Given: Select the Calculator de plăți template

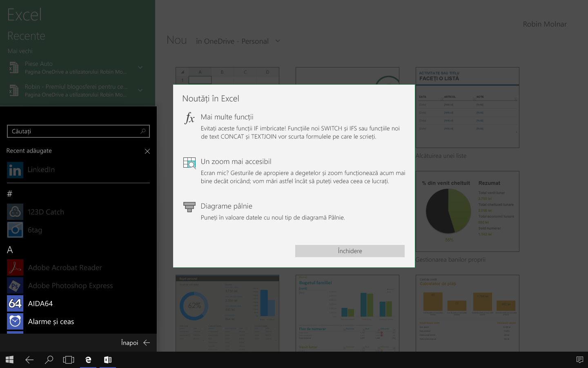Looking at the screenshot, I should pyautogui.click(x=468, y=313).
